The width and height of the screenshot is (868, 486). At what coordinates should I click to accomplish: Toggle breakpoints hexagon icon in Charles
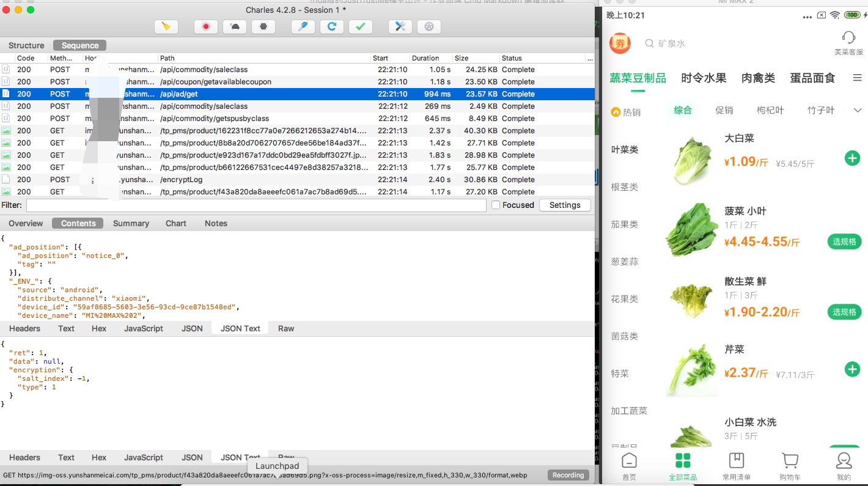coord(263,26)
